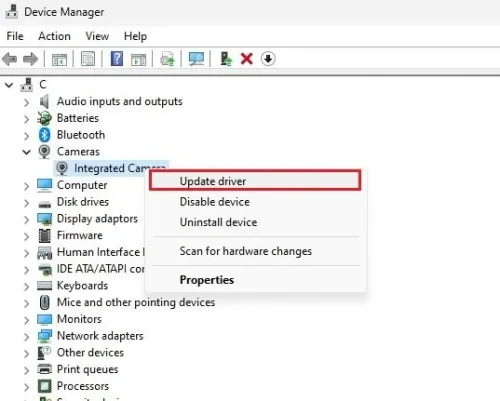Open the Action menu
The image size is (500, 401).
54,36
